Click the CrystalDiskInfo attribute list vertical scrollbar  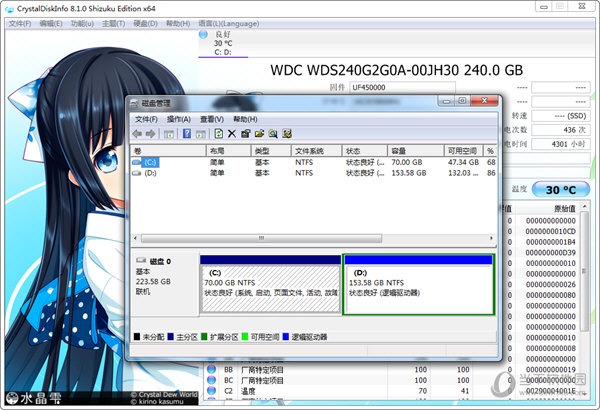tap(584, 271)
